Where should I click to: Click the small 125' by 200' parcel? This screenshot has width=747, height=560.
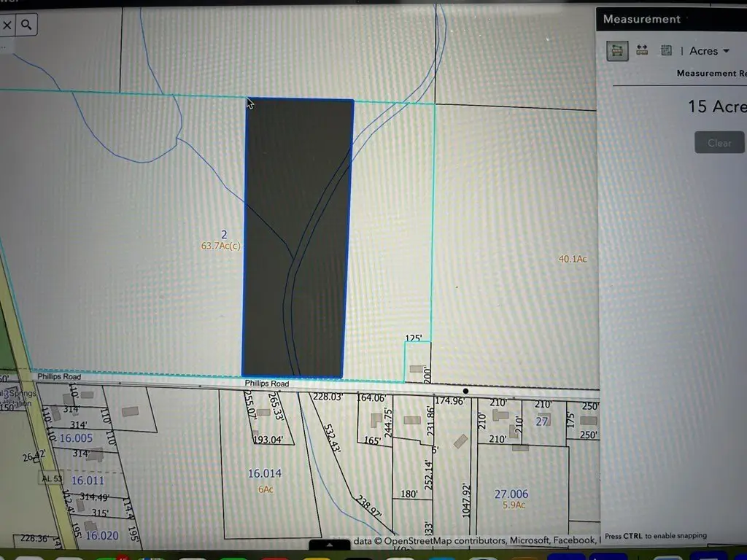click(x=417, y=362)
